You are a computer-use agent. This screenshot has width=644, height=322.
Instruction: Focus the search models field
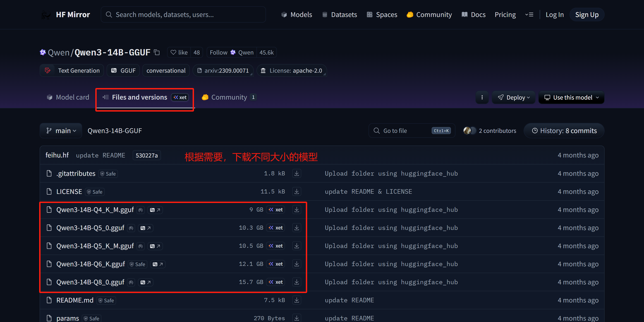pos(183,15)
